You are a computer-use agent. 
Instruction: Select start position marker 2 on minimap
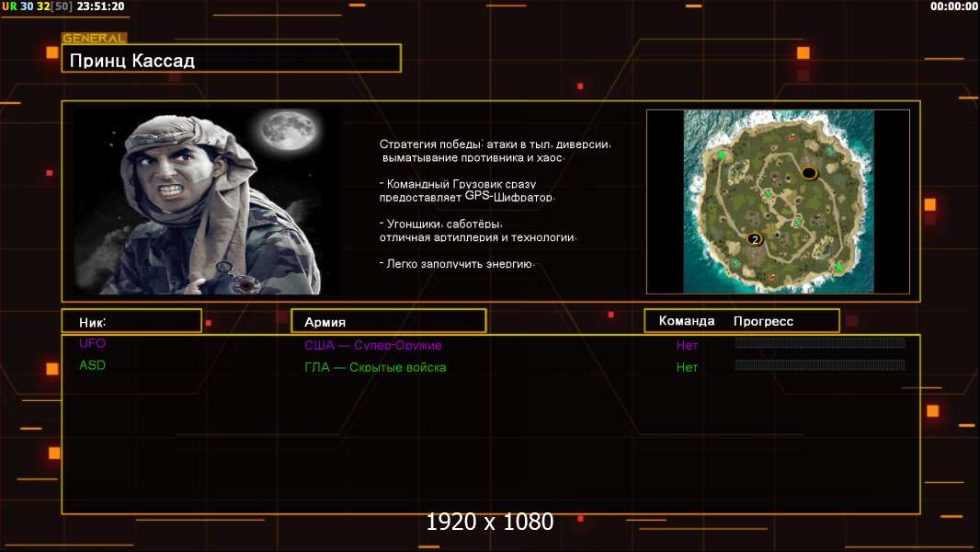pos(755,239)
